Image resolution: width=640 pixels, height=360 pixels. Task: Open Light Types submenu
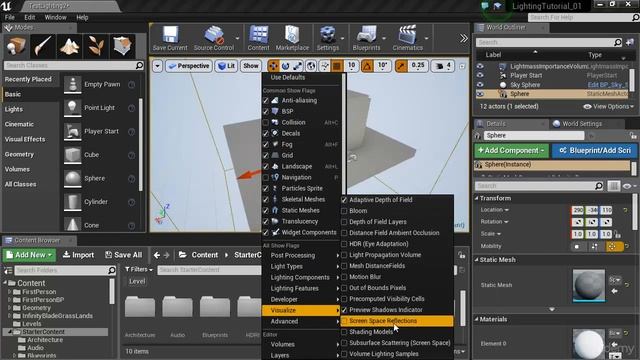pos(302,267)
